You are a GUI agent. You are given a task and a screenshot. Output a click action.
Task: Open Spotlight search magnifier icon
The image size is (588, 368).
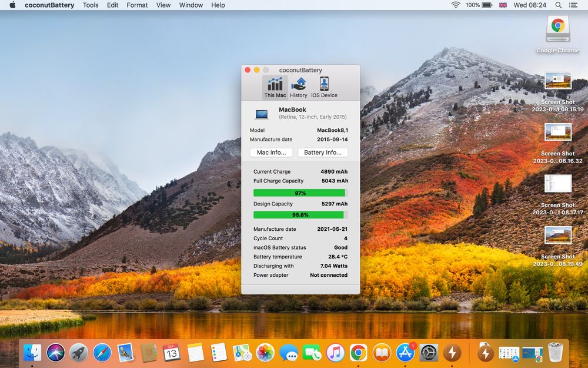coord(559,5)
